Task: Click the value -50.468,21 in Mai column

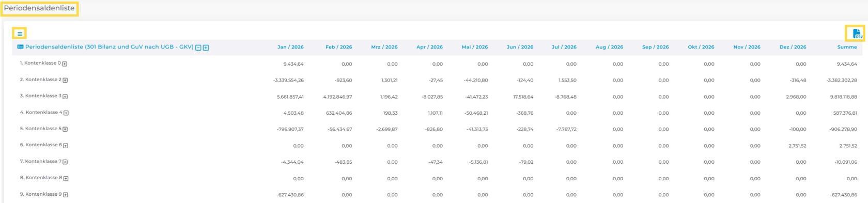Action: tap(476, 113)
